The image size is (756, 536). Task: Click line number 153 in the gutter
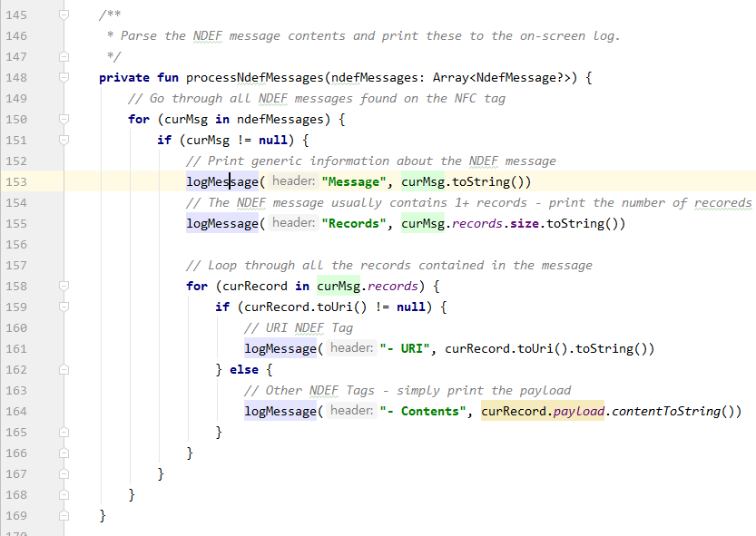(x=15, y=182)
